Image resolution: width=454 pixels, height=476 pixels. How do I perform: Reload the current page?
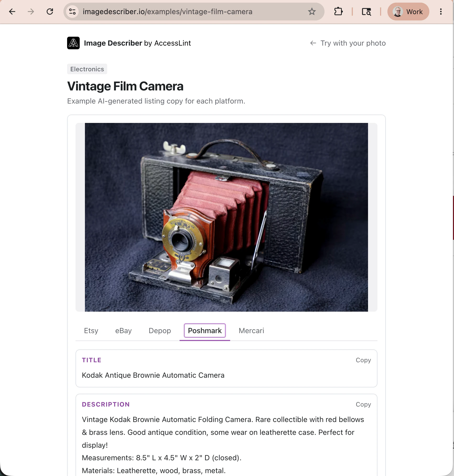tap(50, 12)
